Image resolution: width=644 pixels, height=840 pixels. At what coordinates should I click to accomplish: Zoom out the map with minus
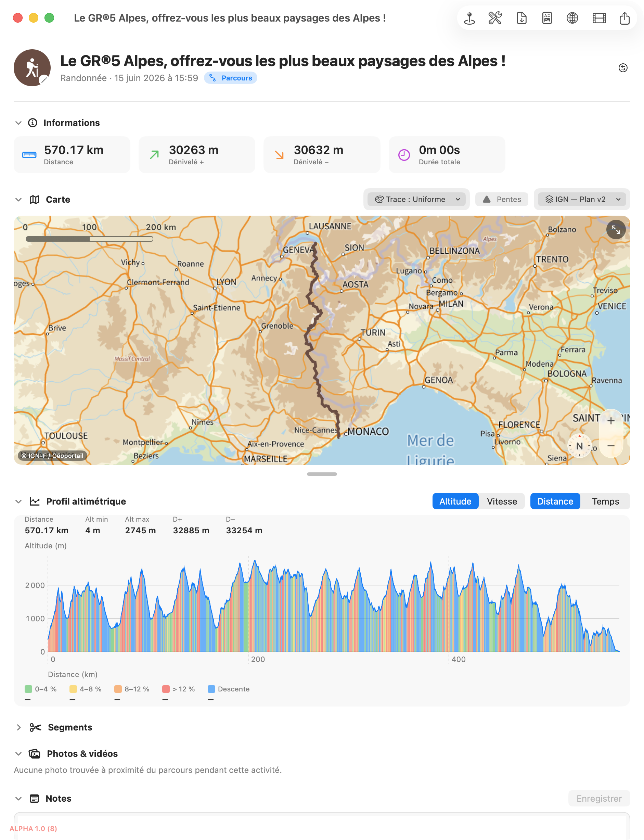tap(611, 445)
